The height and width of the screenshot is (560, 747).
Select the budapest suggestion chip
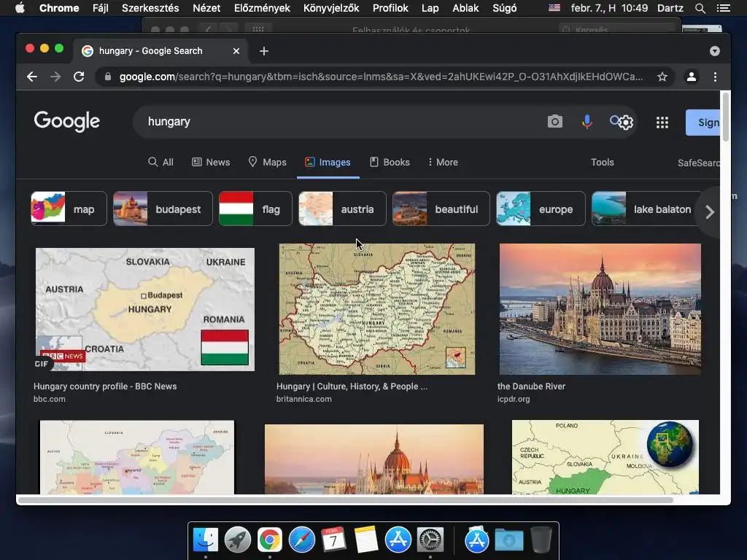click(163, 209)
